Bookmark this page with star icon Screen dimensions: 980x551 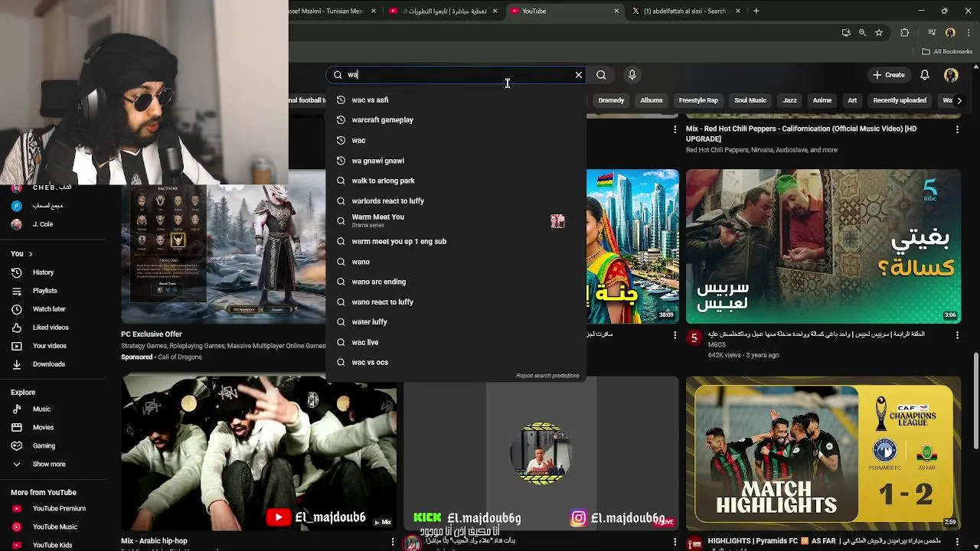click(879, 33)
